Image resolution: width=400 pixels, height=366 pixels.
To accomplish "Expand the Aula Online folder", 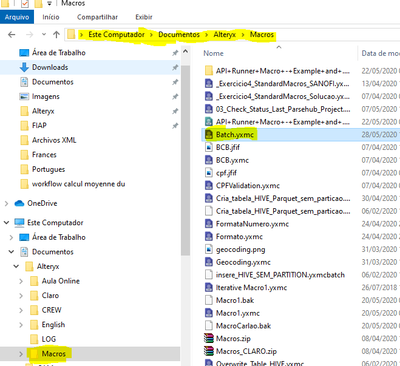I will 21,281.
